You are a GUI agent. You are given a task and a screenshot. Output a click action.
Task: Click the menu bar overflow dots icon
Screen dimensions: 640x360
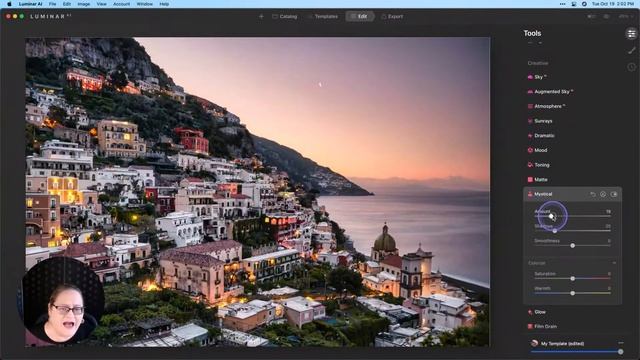tap(562, 4)
